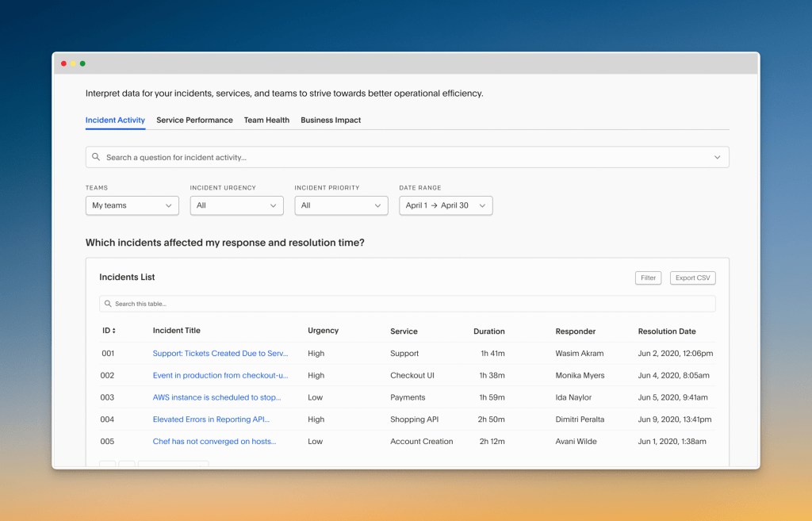This screenshot has width=812, height=521.
Task: Click the green window zoom button
Action: (82, 63)
